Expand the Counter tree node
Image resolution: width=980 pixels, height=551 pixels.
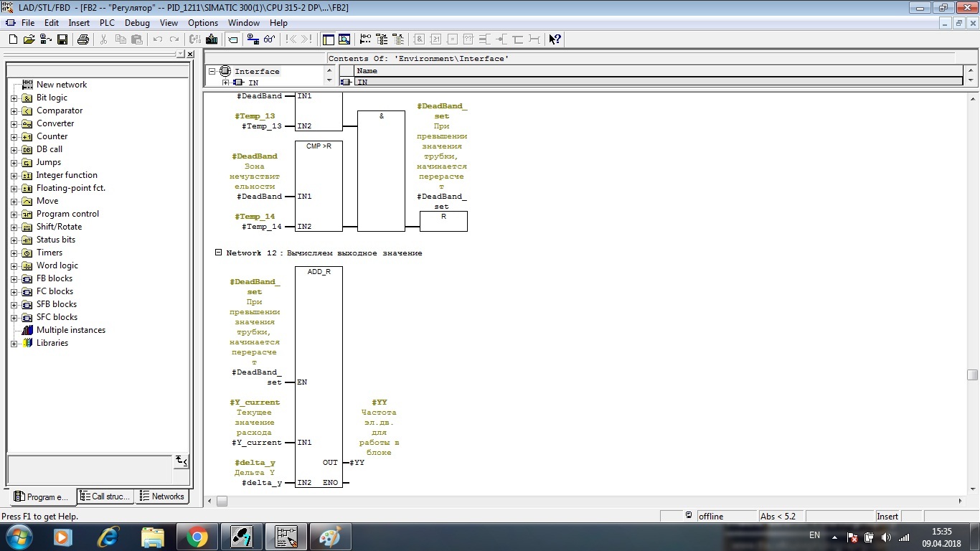(14, 136)
